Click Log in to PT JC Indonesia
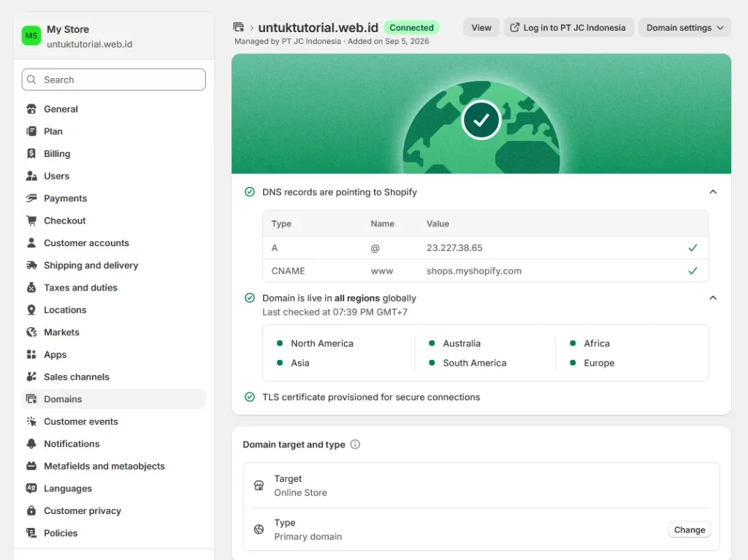Viewport: 748px width, 560px height. [568, 28]
